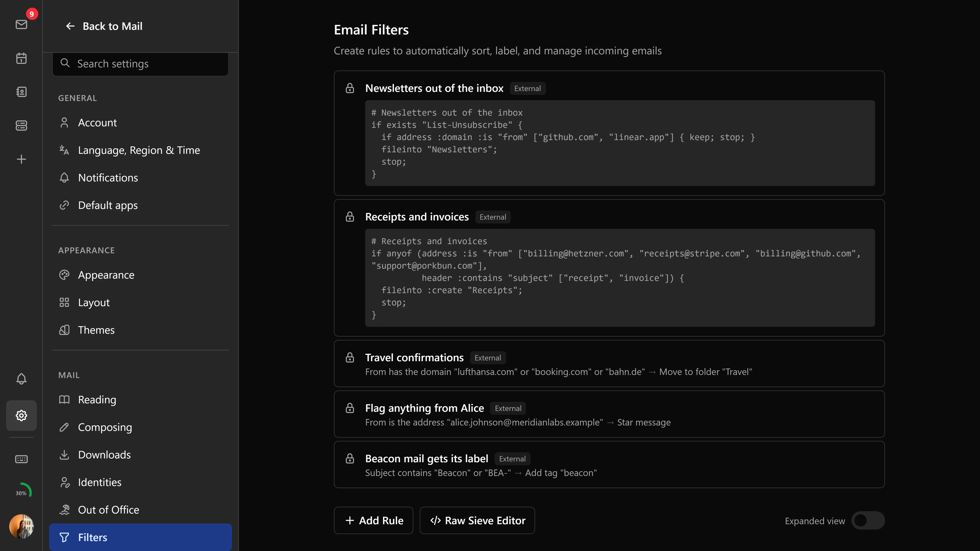980x551 pixels.
Task: Click the lock icon on Newsletters rule
Action: [350, 88]
